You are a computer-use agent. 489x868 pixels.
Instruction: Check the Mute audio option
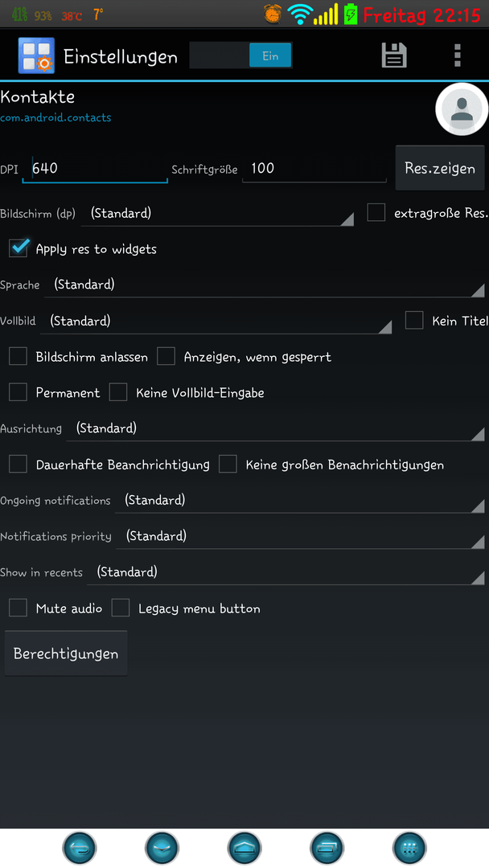click(18, 608)
